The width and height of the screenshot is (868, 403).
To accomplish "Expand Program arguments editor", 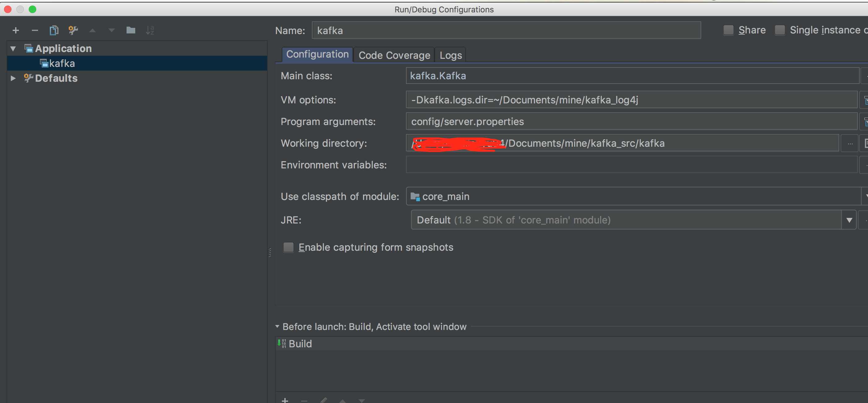I will (865, 122).
